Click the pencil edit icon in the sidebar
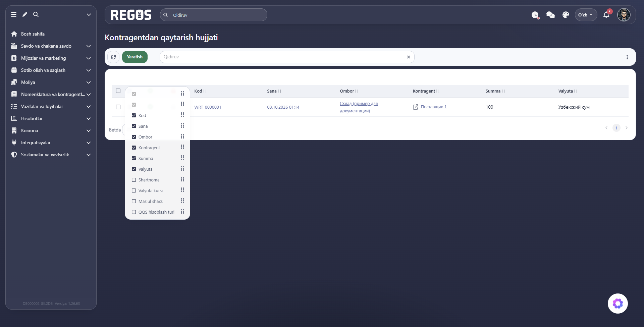Image resolution: width=644 pixels, height=327 pixels. click(25, 14)
